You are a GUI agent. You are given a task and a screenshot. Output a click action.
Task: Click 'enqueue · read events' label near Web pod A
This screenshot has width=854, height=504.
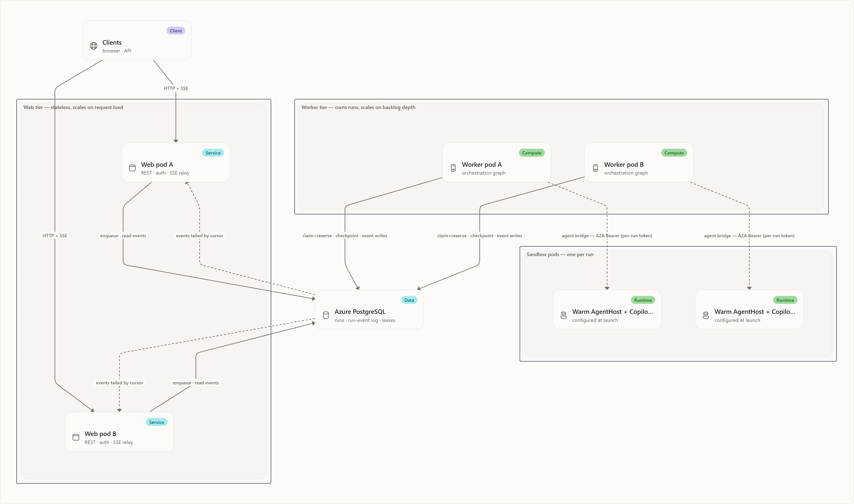[x=123, y=236]
